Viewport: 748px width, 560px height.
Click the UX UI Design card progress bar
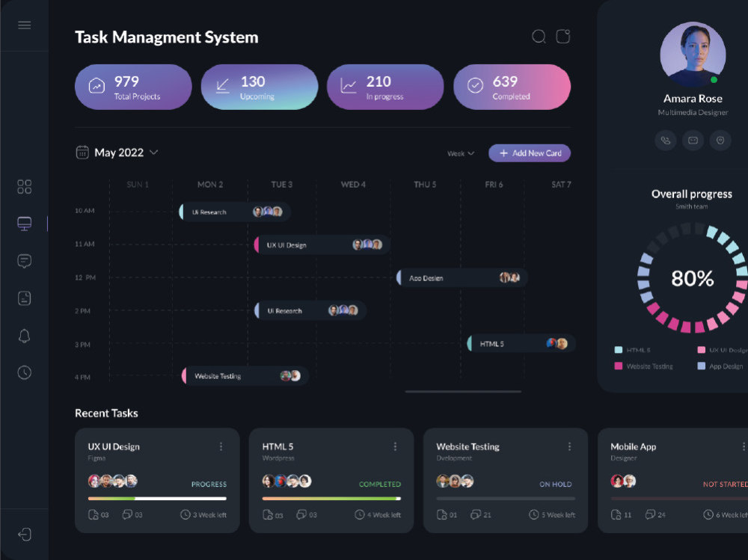[x=157, y=499]
